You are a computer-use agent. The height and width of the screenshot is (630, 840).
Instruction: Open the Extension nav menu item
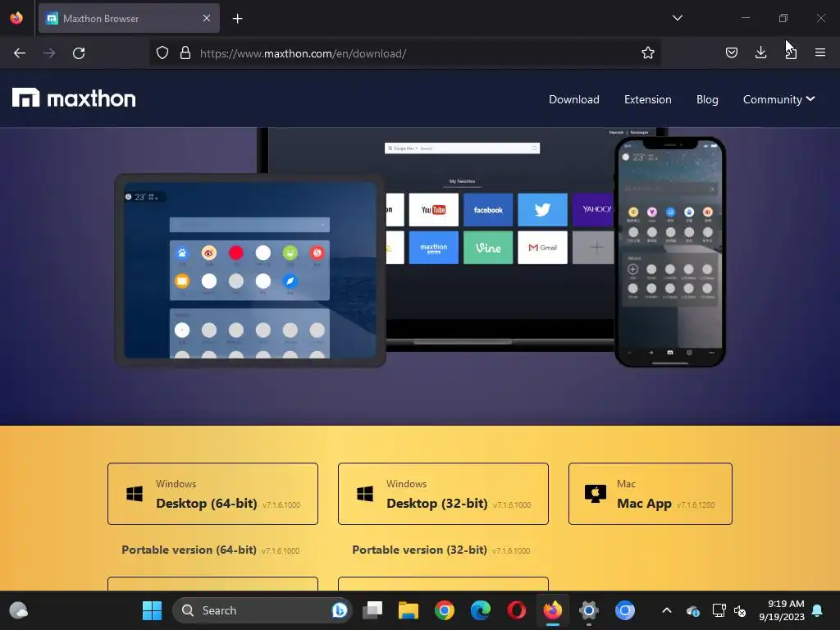[x=648, y=99]
